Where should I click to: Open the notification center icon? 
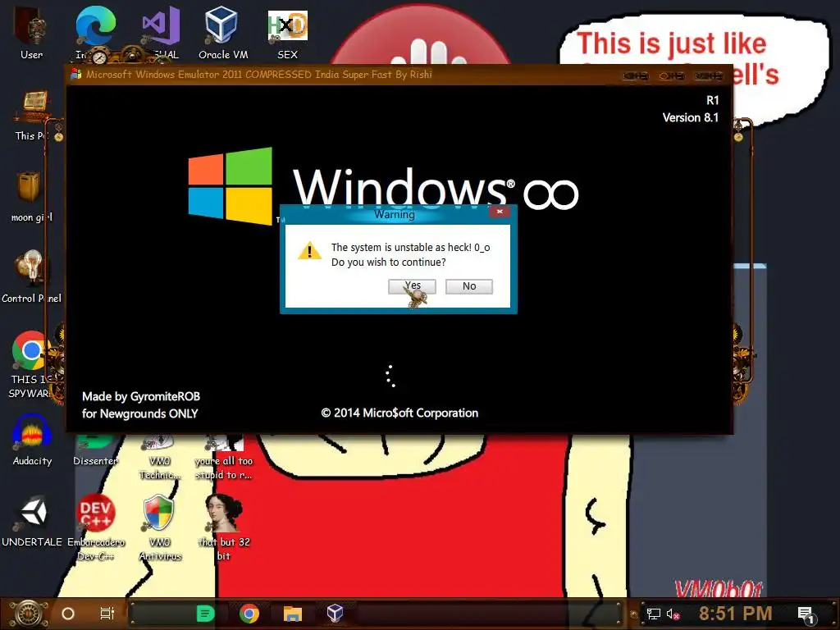point(806,614)
